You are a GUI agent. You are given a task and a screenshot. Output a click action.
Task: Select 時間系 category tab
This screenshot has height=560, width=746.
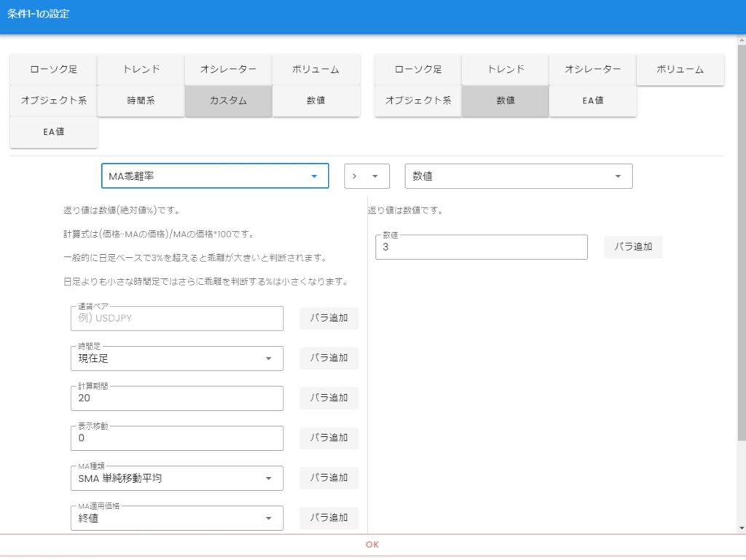141,100
